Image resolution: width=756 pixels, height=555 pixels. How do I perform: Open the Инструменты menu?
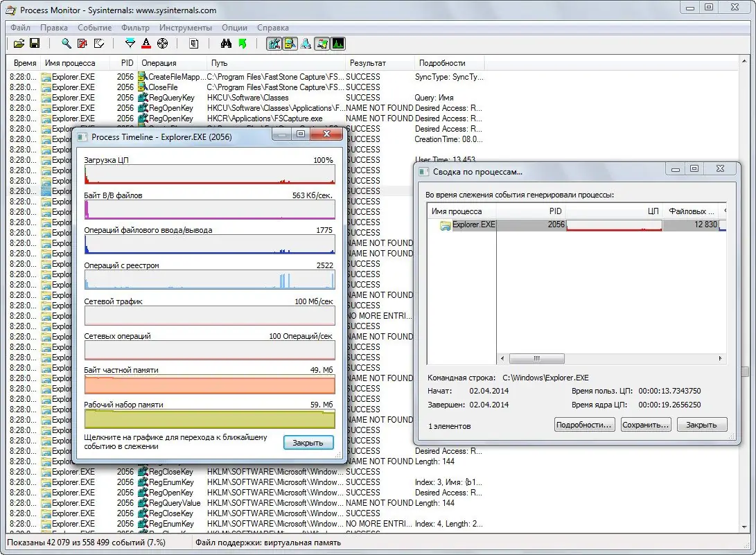click(185, 28)
